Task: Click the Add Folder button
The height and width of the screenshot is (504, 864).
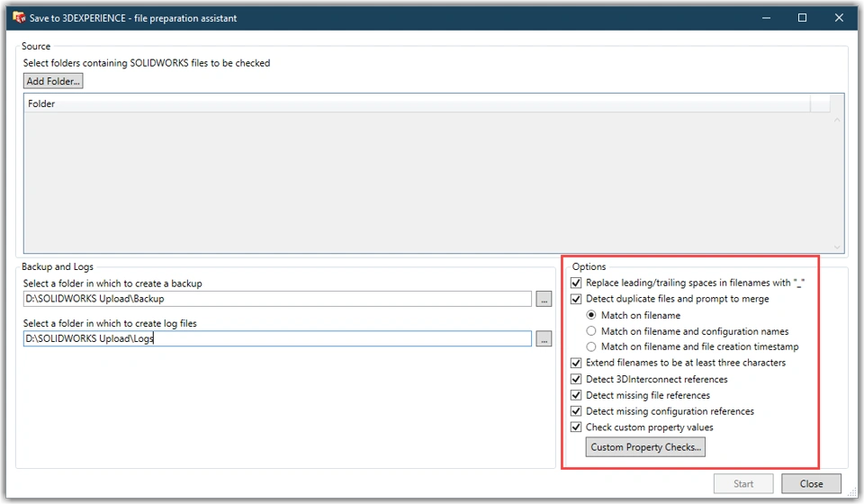Action: coord(53,81)
